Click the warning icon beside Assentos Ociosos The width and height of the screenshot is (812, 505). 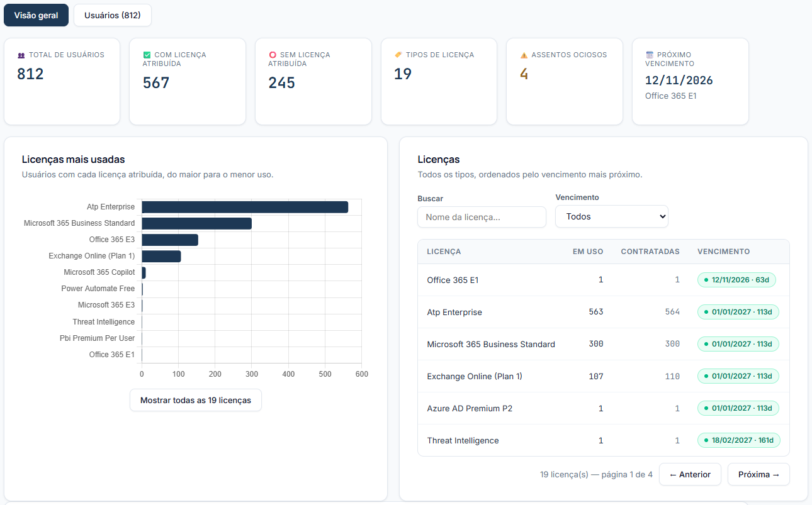coord(524,55)
